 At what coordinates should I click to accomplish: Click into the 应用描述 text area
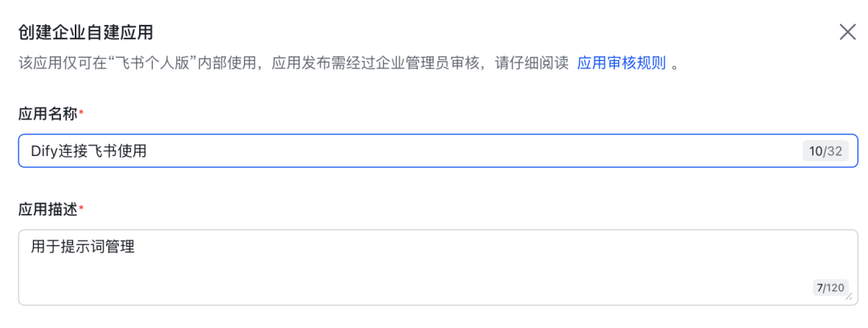439,267
